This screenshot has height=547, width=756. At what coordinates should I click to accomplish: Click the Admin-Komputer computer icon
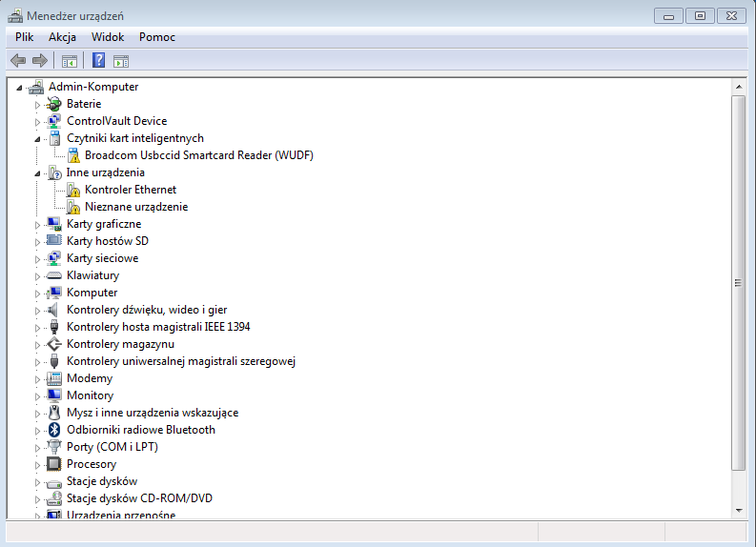click(x=36, y=87)
